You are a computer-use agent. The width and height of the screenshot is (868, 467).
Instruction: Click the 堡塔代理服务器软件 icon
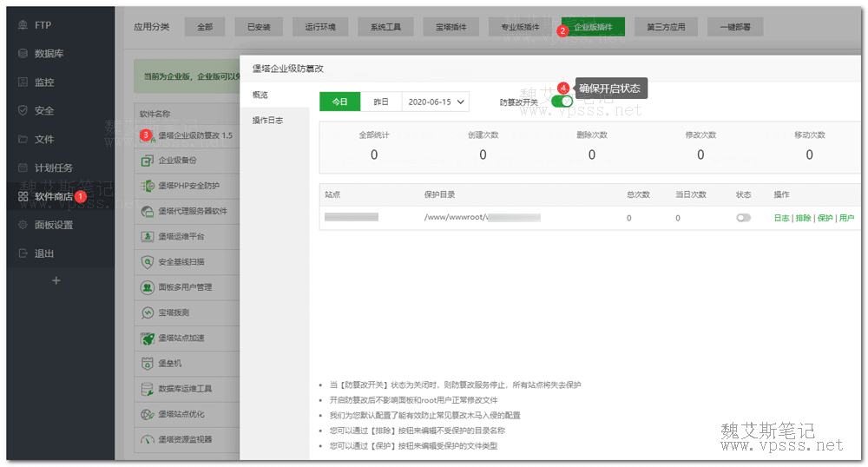[148, 212]
